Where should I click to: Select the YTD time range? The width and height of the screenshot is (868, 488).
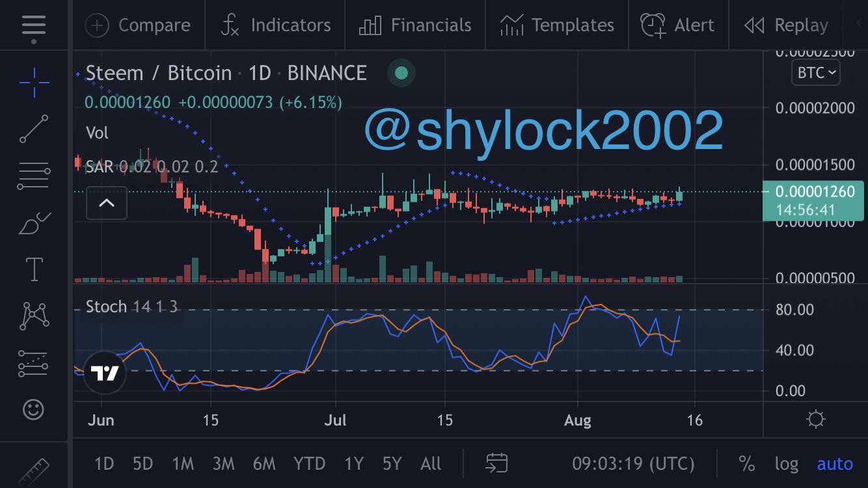click(309, 464)
